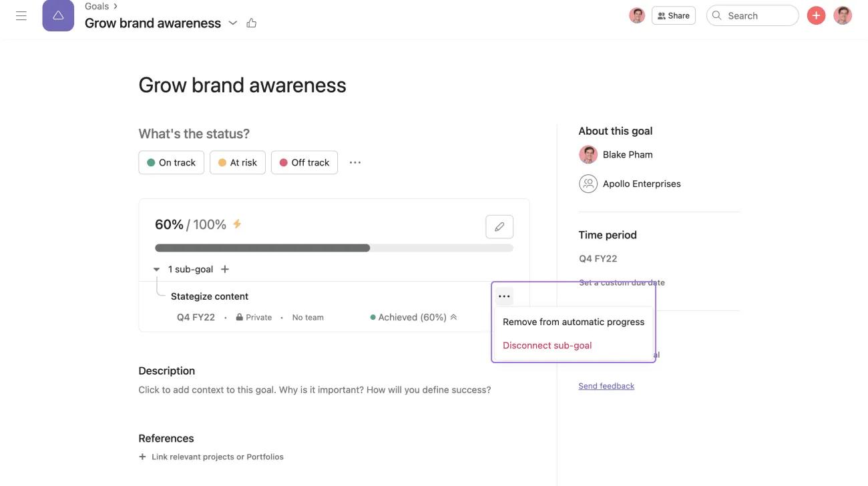The height and width of the screenshot is (486, 868).
Task: Edit progress with the pencil icon
Action: tap(499, 227)
